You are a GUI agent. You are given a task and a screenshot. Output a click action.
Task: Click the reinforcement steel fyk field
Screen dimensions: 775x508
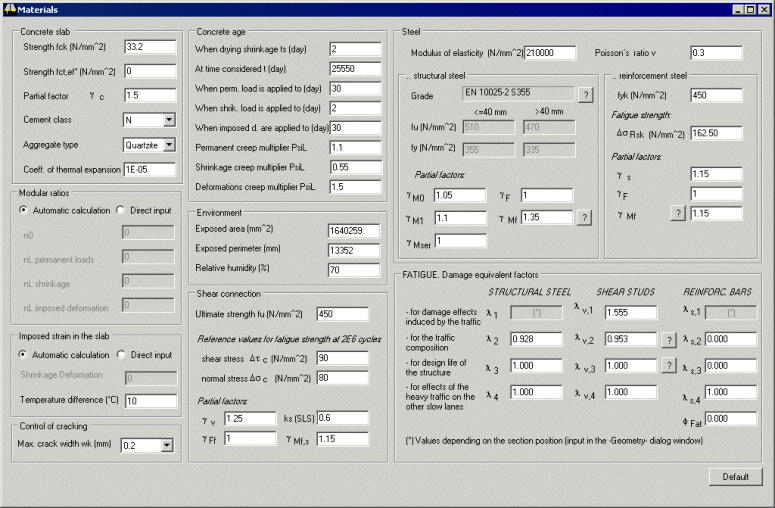pyautogui.click(x=716, y=95)
